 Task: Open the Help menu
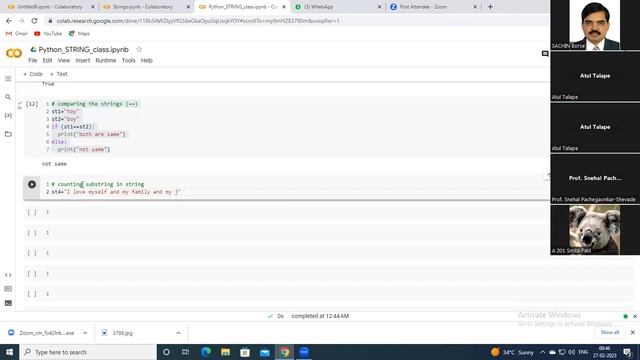(x=147, y=60)
